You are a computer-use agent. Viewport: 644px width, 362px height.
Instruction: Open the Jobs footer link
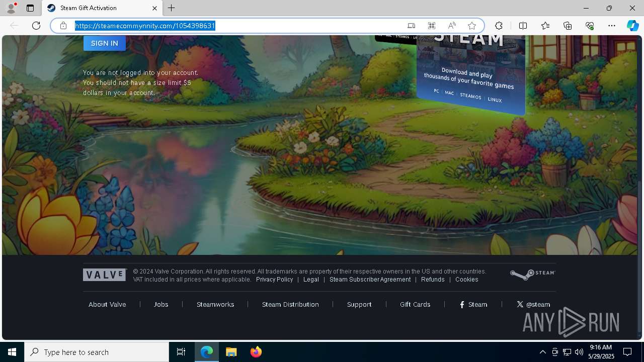(161, 304)
